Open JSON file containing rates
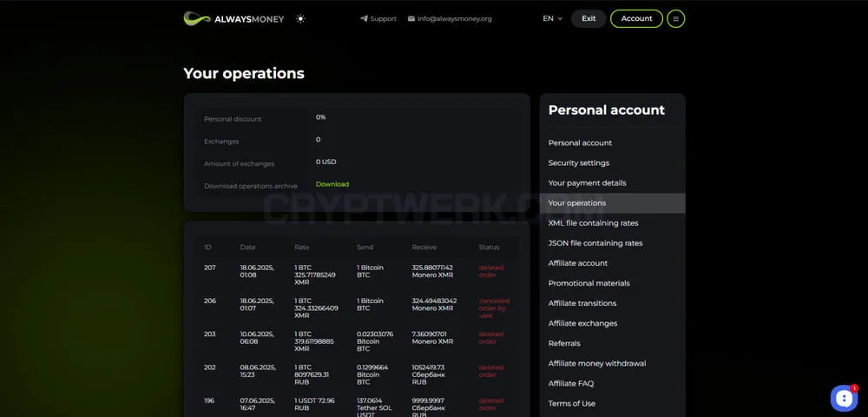The image size is (868, 417). 595,243
